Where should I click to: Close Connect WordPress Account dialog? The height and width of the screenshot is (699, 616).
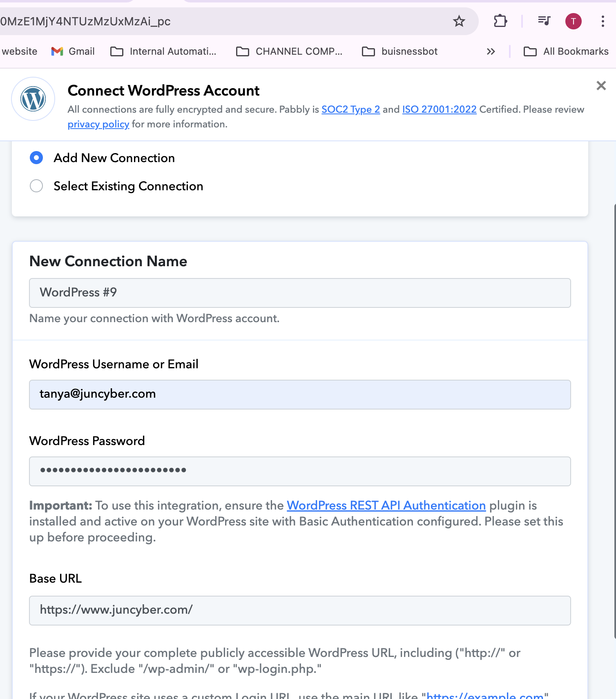point(601,85)
